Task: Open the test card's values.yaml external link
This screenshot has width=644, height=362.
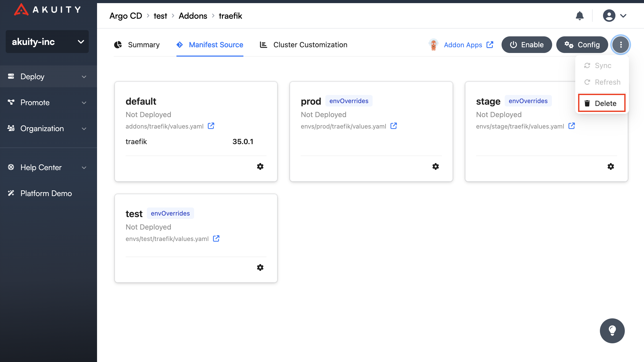Action: (216, 238)
